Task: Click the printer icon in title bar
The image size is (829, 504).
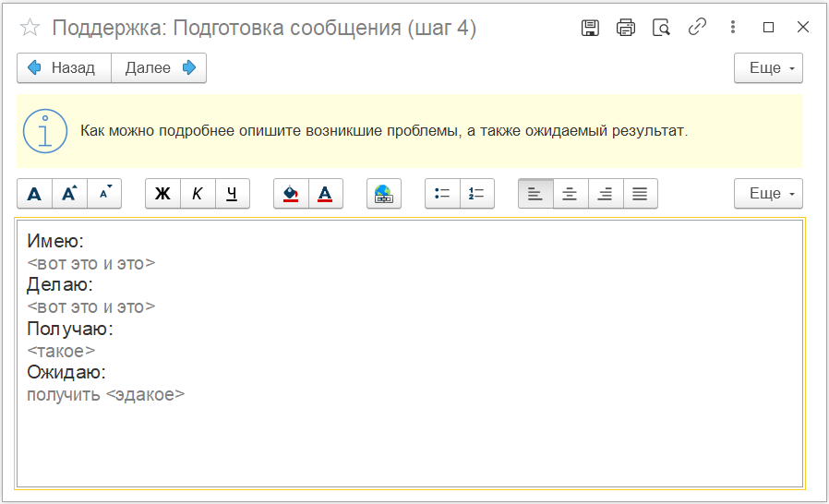Action: (626, 28)
